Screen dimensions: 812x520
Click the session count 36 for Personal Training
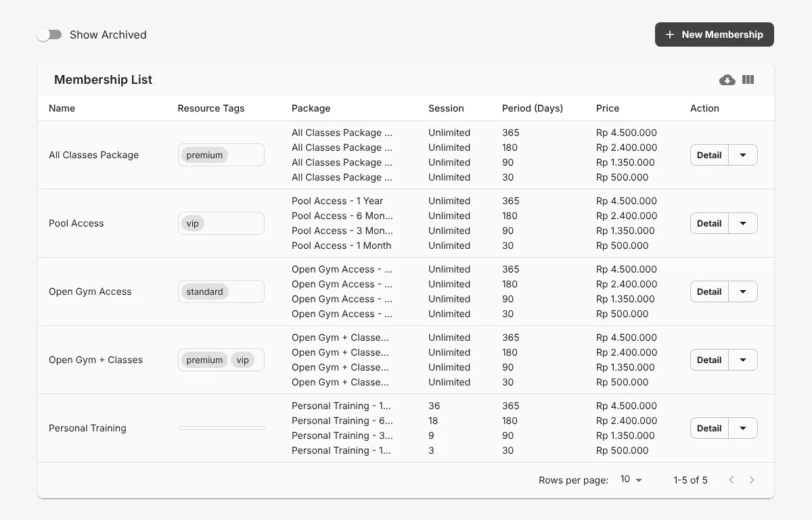pyautogui.click(x=434, y=406)
